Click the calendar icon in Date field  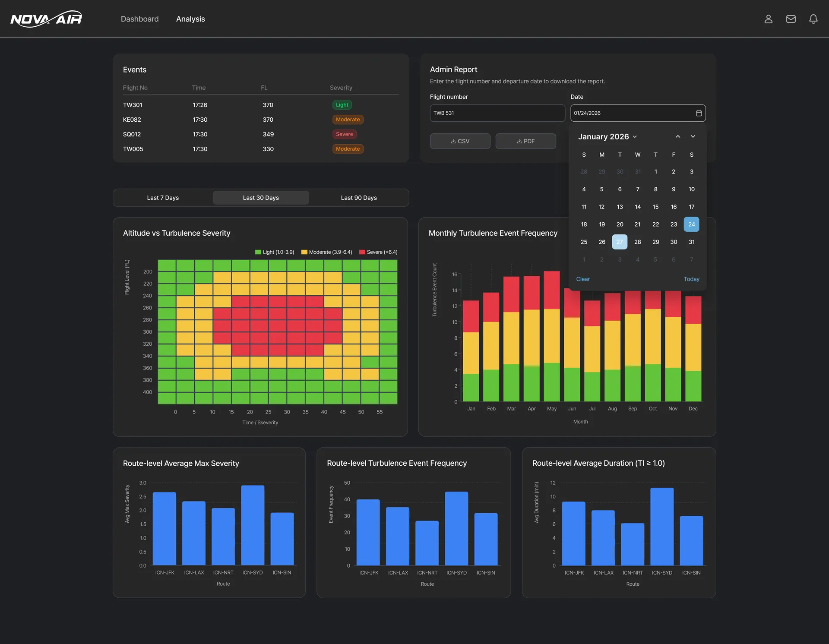pyautogui.click(x=699, y=113)
